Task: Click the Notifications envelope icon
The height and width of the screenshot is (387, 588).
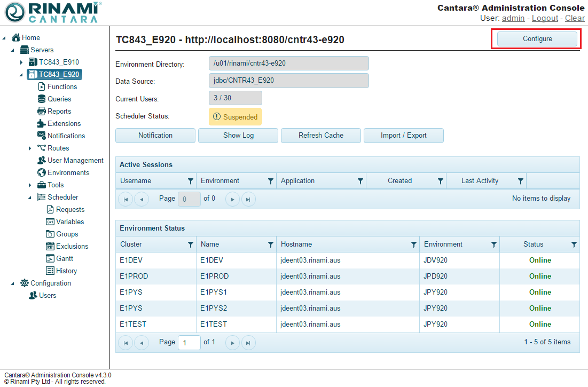Action: point(42,136)
